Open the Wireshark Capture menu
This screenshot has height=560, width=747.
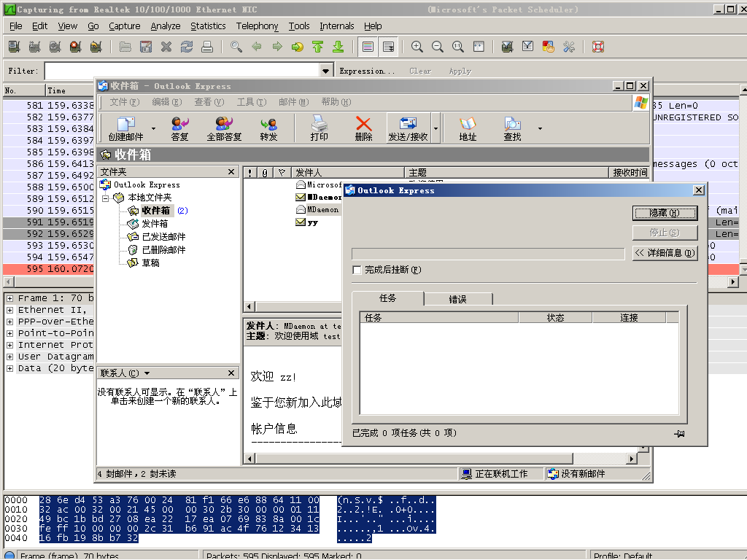click(124, 26)
